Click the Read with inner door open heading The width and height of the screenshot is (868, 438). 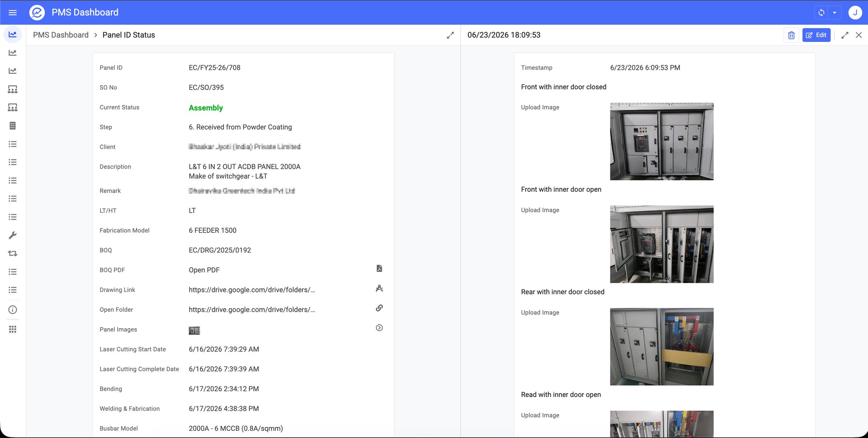click(x=561, y=395)
